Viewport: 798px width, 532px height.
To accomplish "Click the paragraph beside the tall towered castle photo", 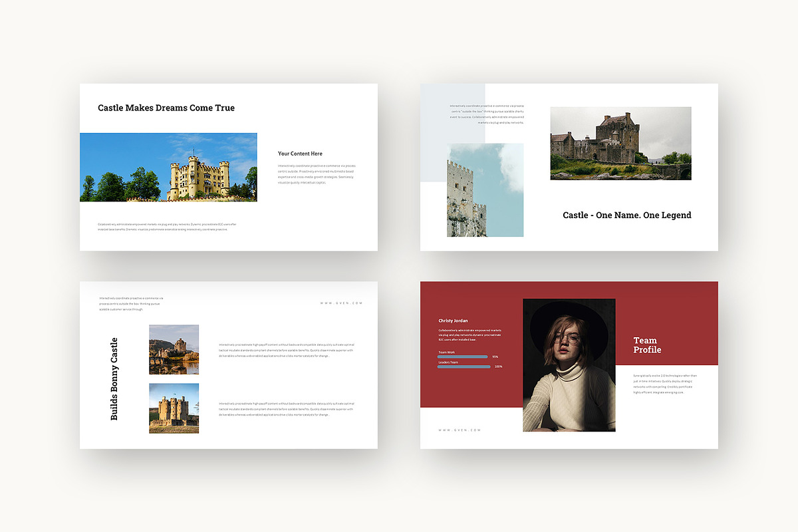I will (287, 409).
